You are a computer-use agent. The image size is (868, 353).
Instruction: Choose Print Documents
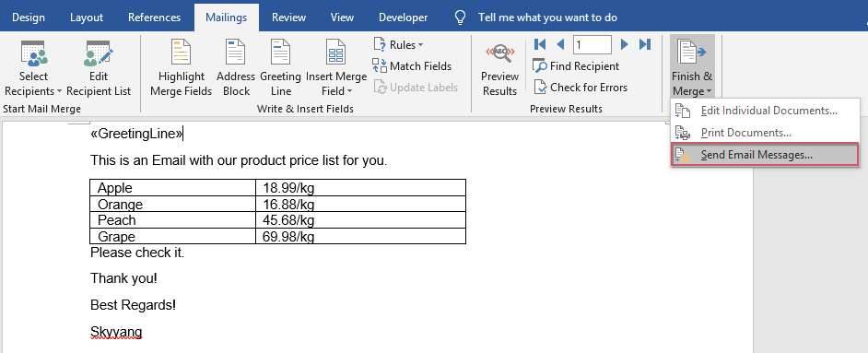pyautogui.click(x=765, y=133)
